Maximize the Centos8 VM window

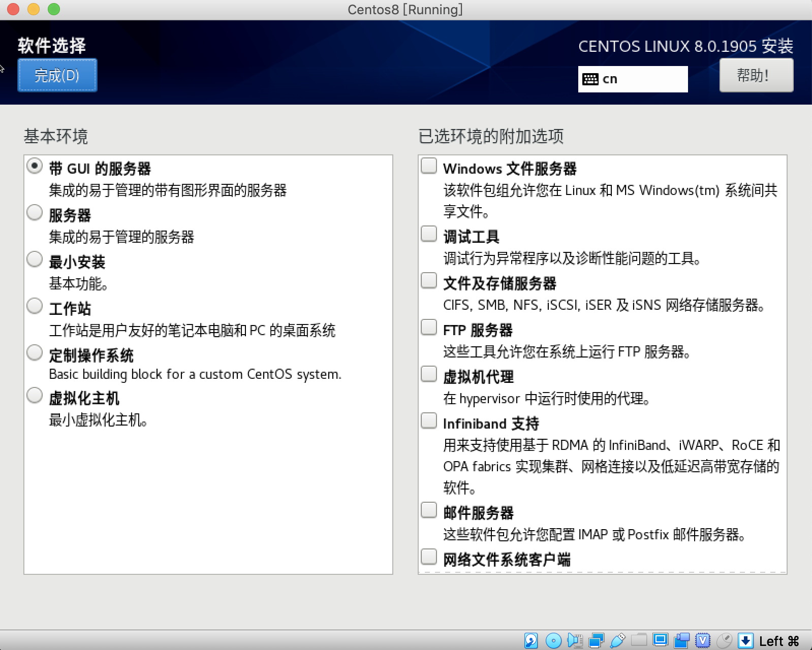[54, 9]
